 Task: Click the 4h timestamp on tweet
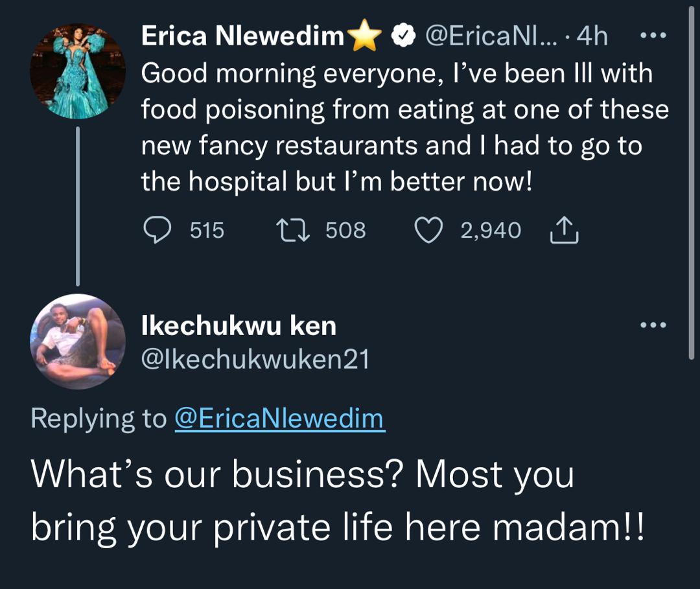coord(592,36)
